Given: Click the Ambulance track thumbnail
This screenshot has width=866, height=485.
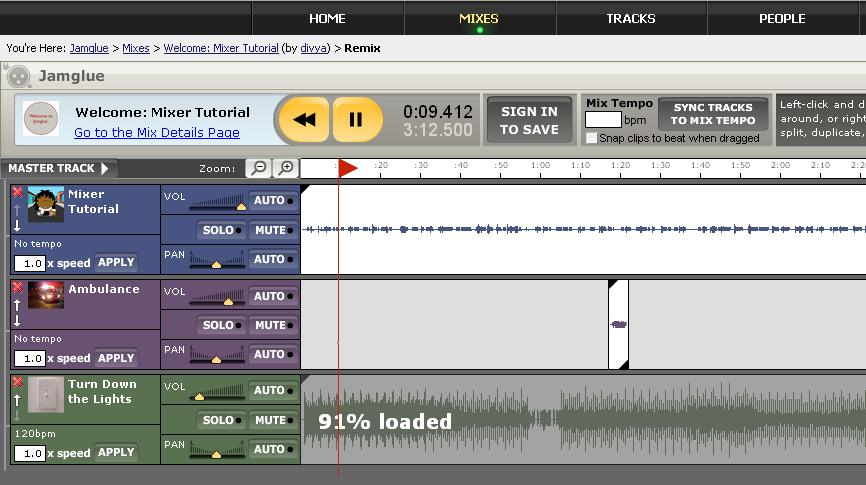Looking at the screenshot, I should coord(46,294).
